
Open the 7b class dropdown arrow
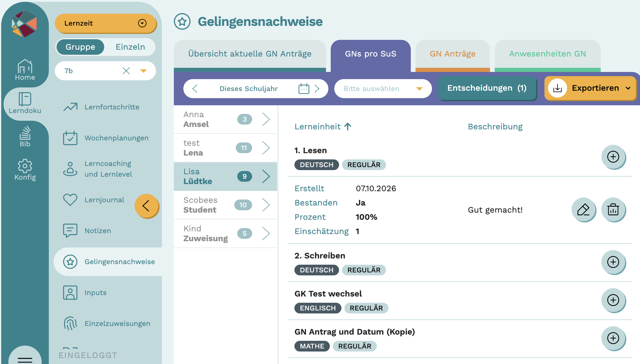[143, 71]
